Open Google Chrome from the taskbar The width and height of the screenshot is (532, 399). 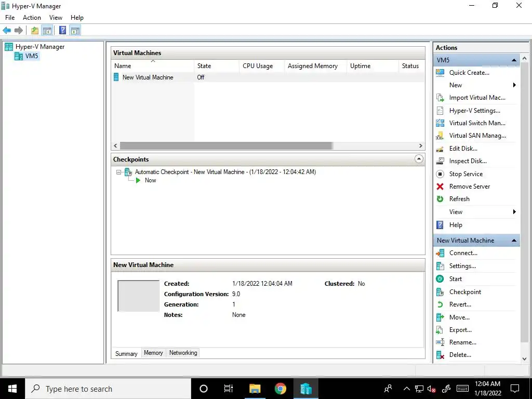[x=280, y=389]
